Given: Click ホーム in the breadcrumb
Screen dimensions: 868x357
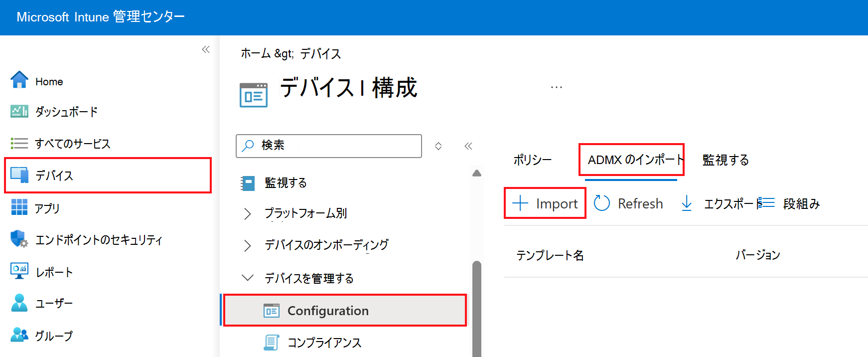Looking at the screenshot, I should coord(256,53).
